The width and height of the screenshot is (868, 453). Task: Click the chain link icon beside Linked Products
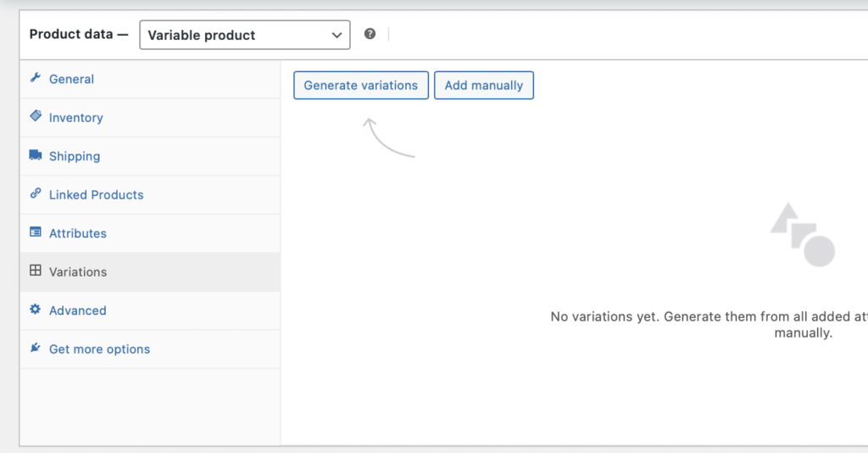35,193
